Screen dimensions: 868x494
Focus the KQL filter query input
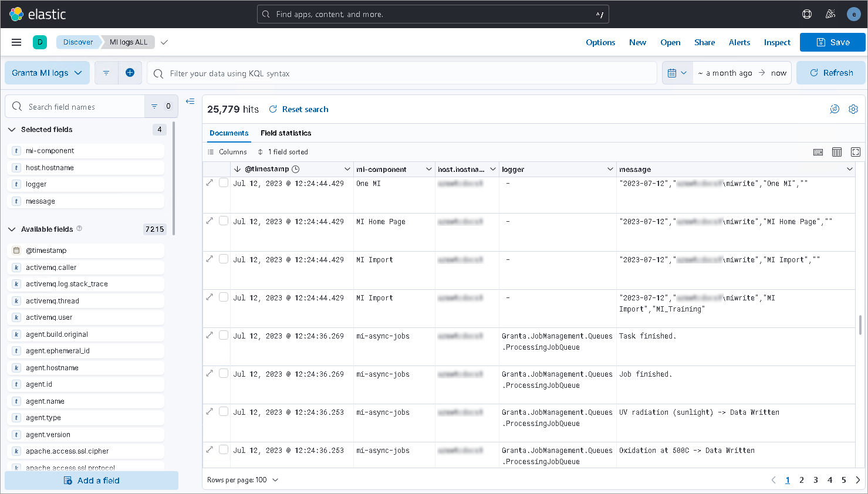click(405, 73)
